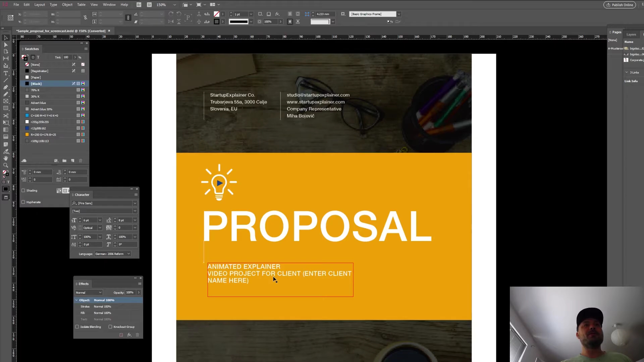Image resolution: width=644 pixels, height=362 pixels.
Task: Select the Rectangle Frame tool
Action: pos(6,101)
